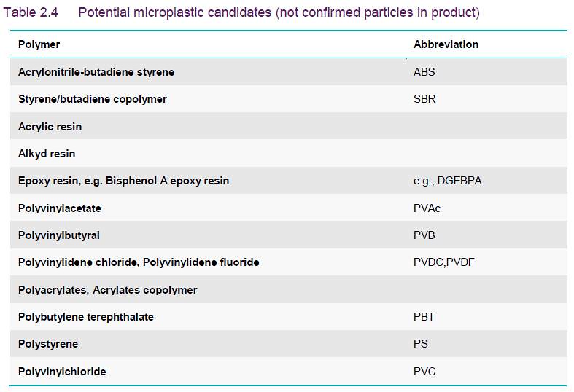Viewport: 574px width, 392px height.
Task: Select the Polystyrene polymer name
Action: click(48, 344)
